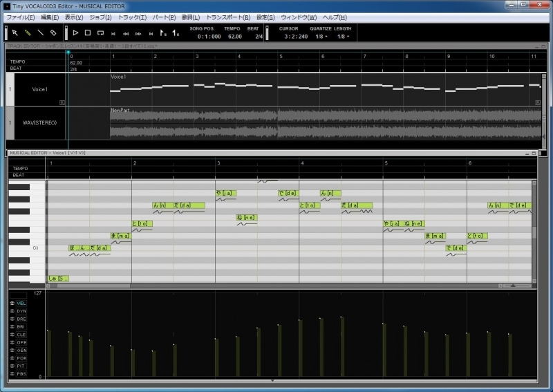Toggle overlay icon beside CLE
This screenshot has width=553, height=392.
coord(12,335)
